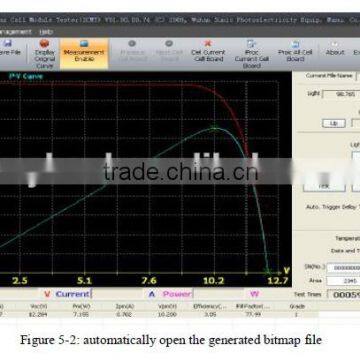
Task: Click the Grade column header
Action: pyautogui.click(x=296, y=306)
